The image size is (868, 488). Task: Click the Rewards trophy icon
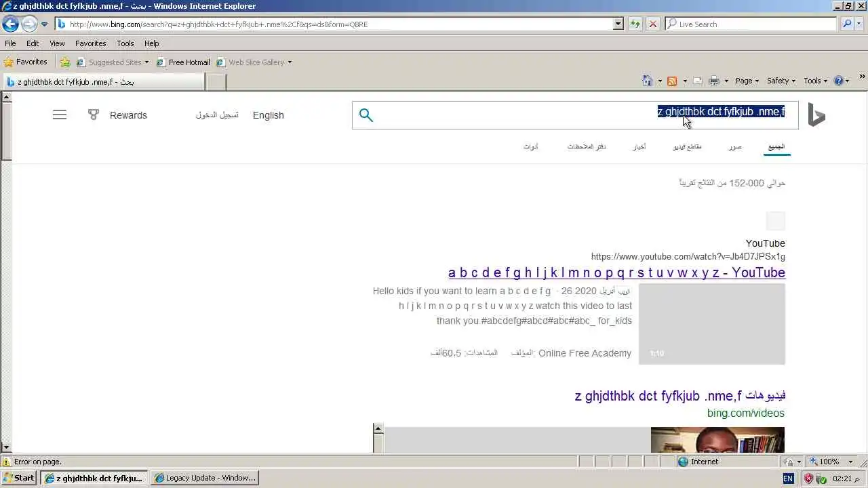(94, 115)
